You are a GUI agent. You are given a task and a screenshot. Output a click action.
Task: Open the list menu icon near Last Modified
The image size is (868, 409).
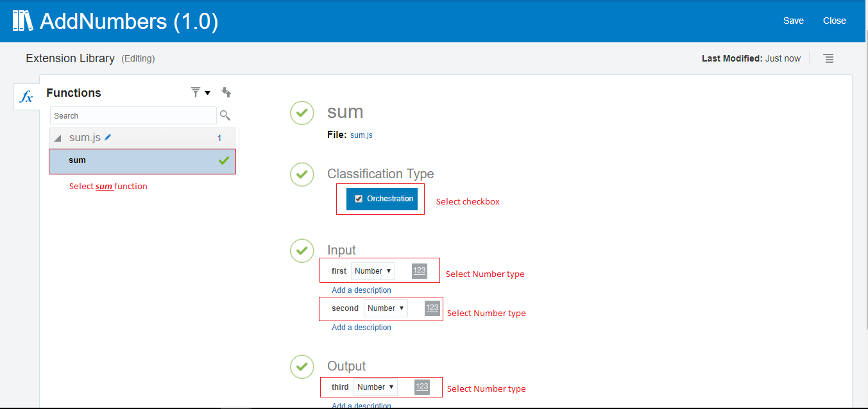(828, 58)
